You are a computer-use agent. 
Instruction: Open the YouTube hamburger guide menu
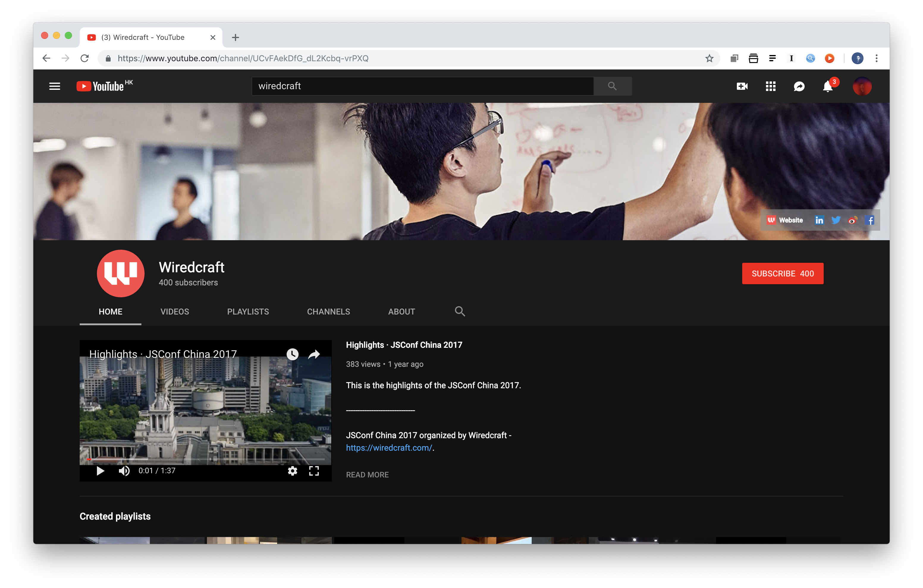[x=55, y=86]
